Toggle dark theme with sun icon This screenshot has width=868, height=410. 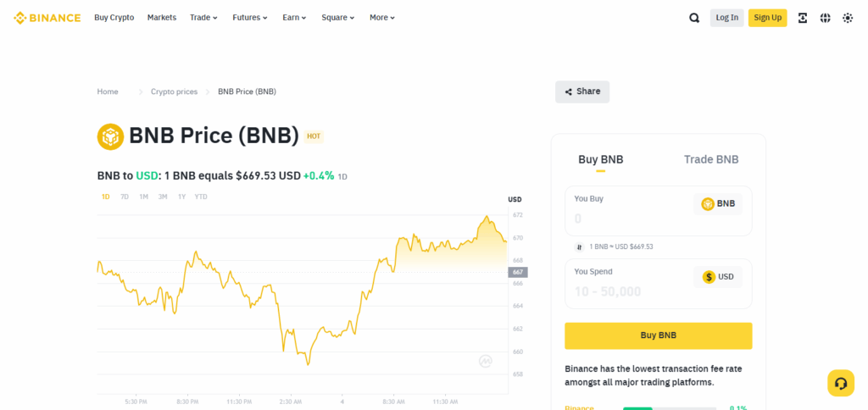(x=847, y=17)
